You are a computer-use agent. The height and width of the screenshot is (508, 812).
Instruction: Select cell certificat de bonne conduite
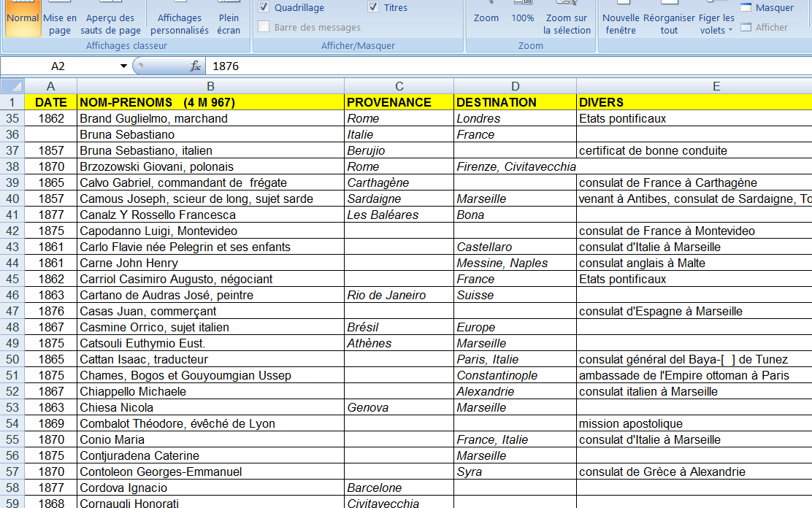click(x=694, y=150)
